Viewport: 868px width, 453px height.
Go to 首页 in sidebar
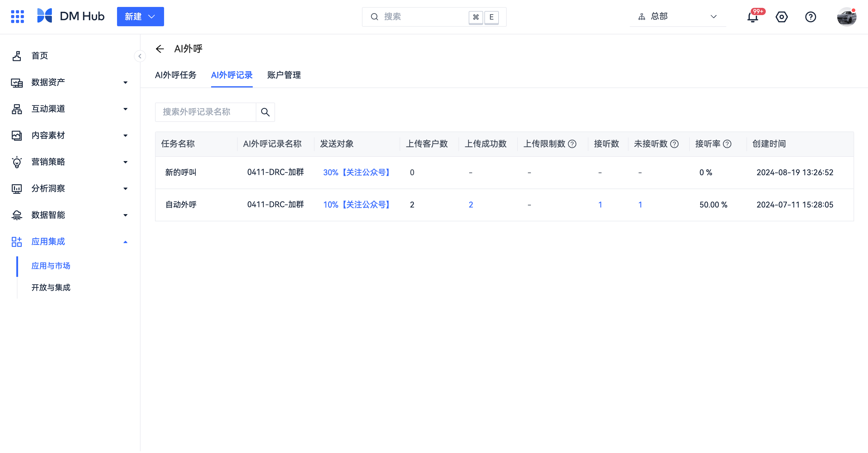click(40, 55)
